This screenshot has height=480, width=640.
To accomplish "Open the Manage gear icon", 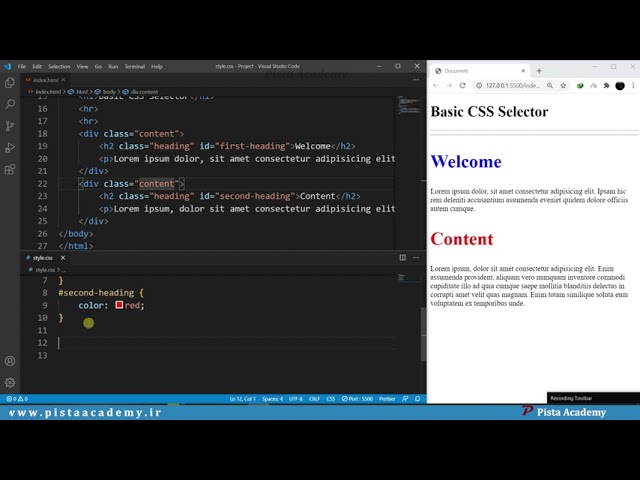I will (10, 382).
